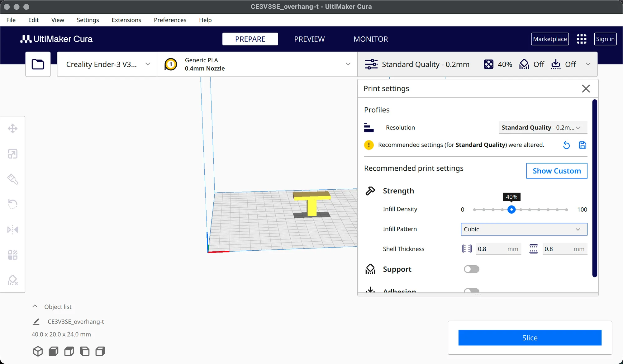Select the Support Blocker tool
Image resolution: width=623 pixels, height=364 pixels.
point(12,280)
